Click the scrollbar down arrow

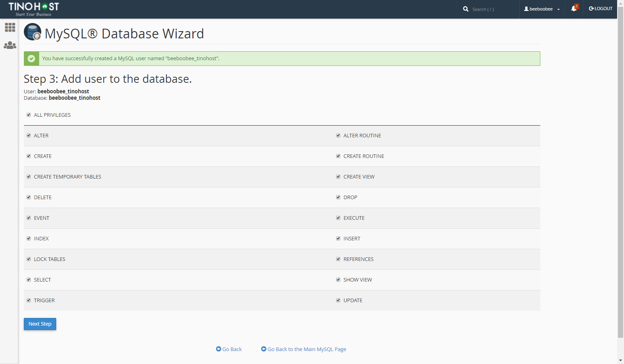coord(620,360)
